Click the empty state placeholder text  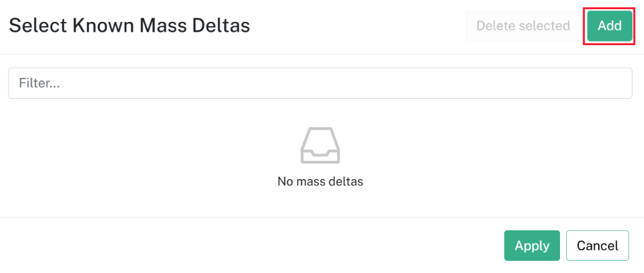pyautogui.click(x=320, y=182)
